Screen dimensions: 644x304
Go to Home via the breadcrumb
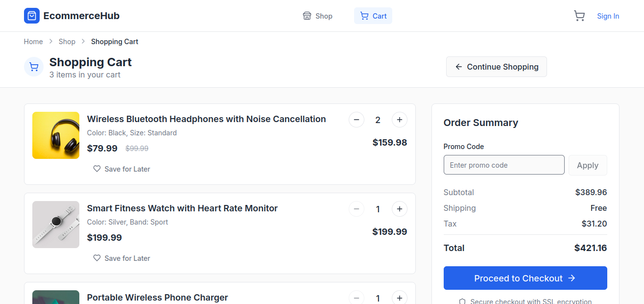coord(33,42)
